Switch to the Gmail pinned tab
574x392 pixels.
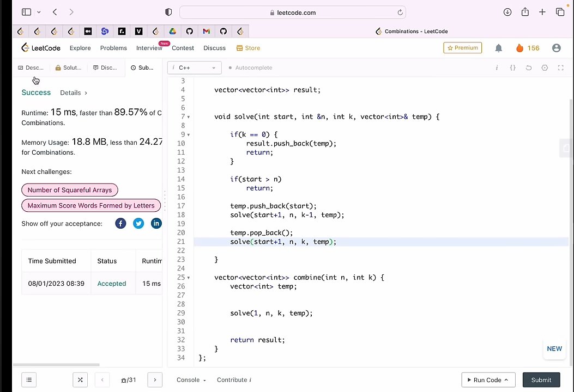pos(207,32)
